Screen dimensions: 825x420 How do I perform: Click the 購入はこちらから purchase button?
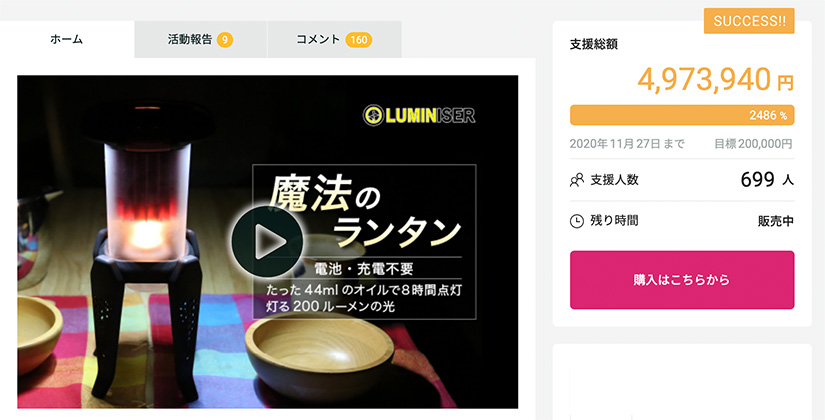point(682,280)
